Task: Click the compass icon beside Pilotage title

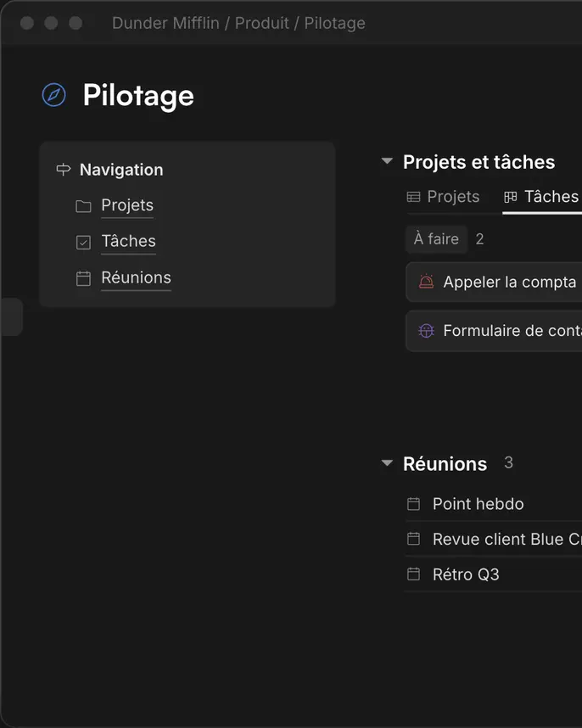Action: tap(53, 95)
